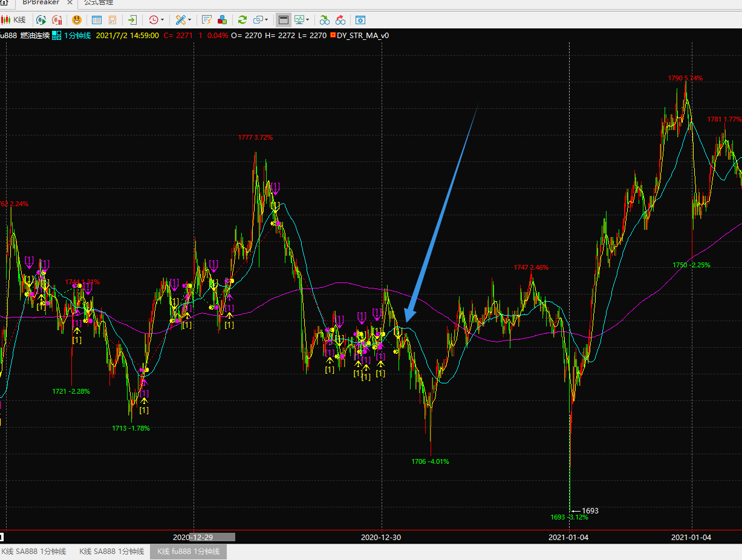This screenshot has width=742, height=560.
Task: Expand the drawing tools dropdown arrow
Action: click(x=189, y=20)
